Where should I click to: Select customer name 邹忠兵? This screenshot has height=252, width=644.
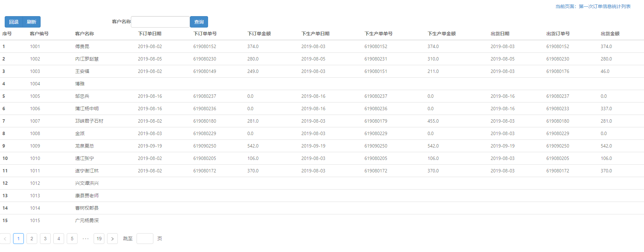click(x=82, y=96)
